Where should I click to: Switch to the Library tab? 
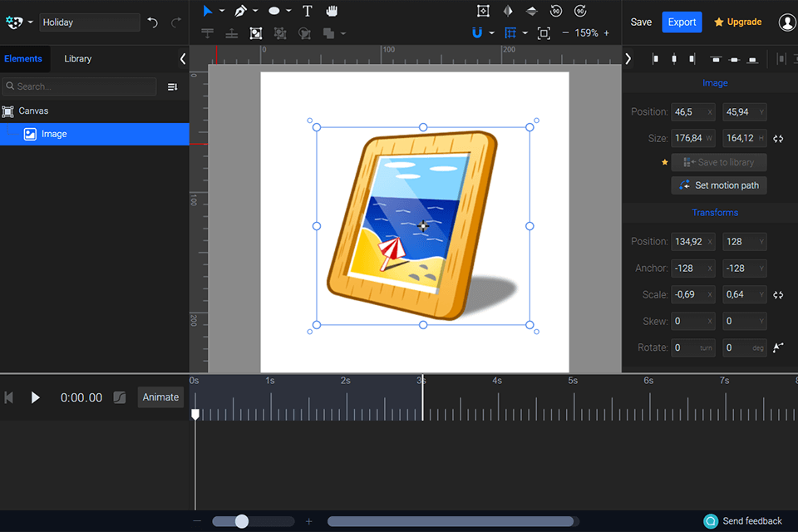click(x=77, y=58)
